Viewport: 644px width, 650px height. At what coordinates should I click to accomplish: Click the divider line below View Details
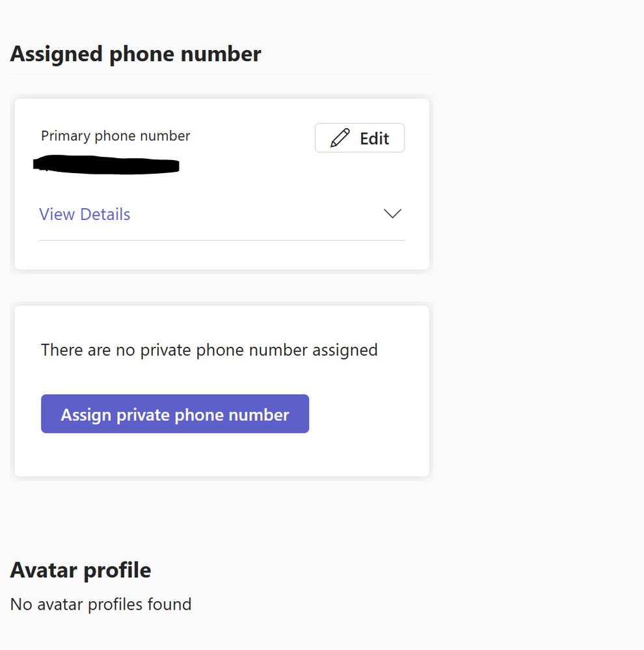222,240
